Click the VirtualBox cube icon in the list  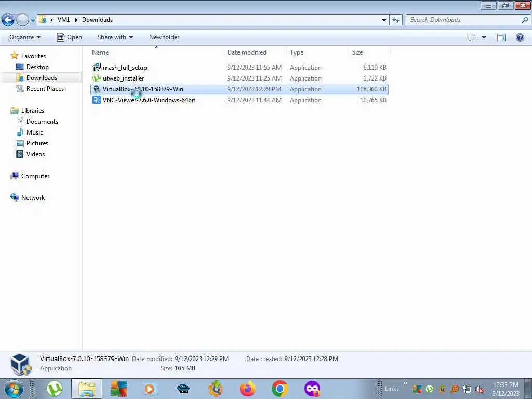[x=97, y=89]
